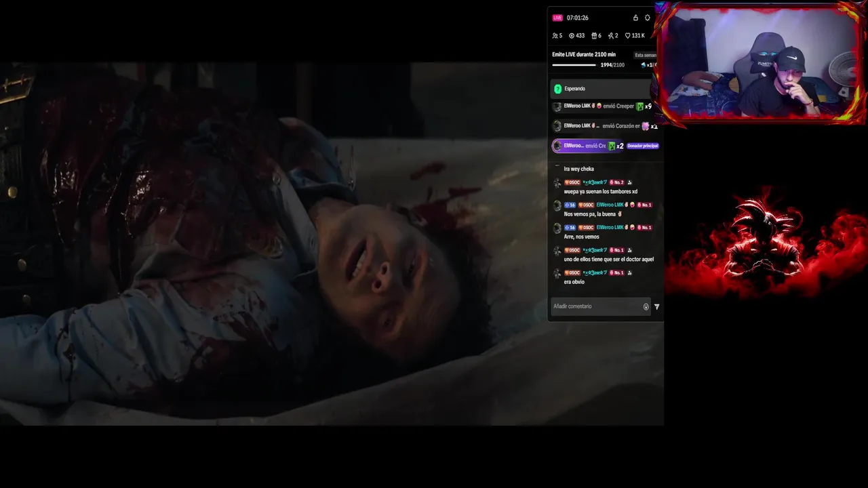Click the 'Añadir comentario' input field
The height and width of the screenshot is (488, 868).
point(601,306)
